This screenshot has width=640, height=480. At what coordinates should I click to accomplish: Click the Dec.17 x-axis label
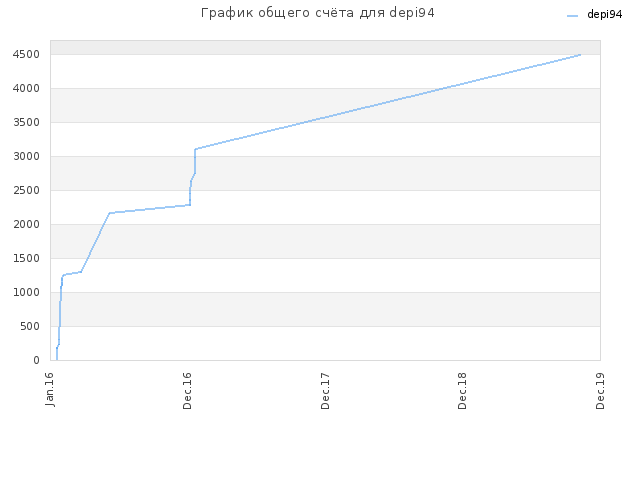point(325,391)
